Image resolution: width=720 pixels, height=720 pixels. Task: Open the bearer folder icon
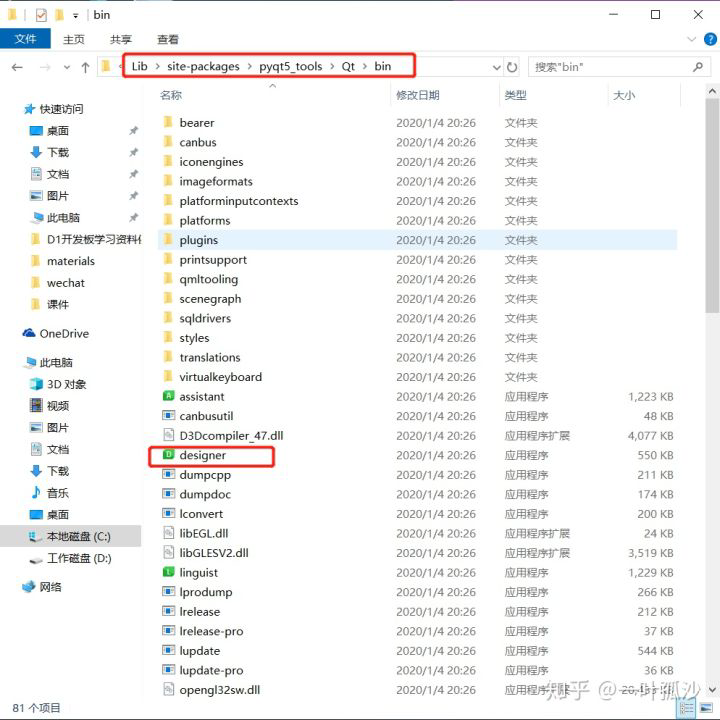[x=168, y=122]
